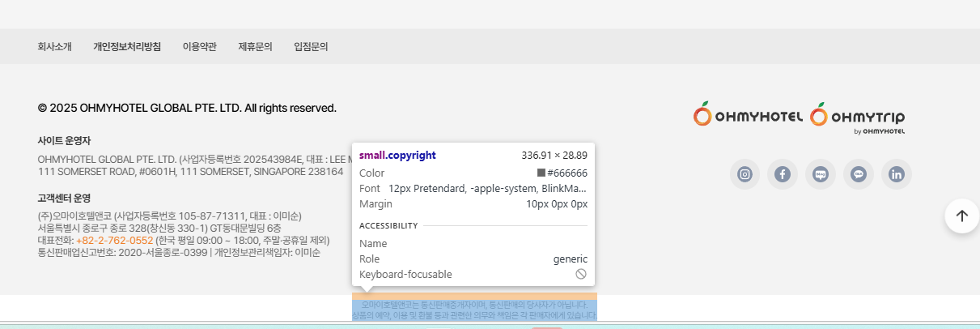Screen dimensions: 980x329
Task: Click the small.copyright element label in tooltip
Action: pos(397,156)
